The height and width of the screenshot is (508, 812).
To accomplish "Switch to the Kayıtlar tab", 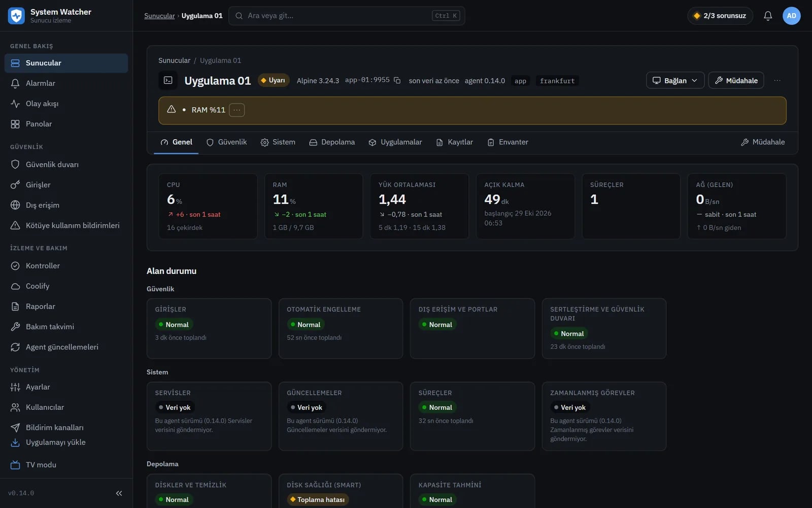I will 454,142.
